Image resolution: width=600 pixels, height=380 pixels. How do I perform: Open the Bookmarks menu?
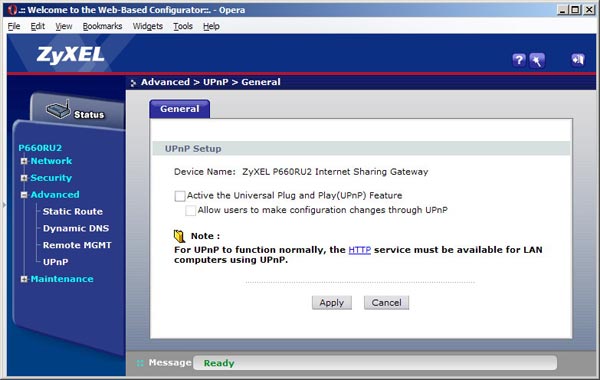102,26
